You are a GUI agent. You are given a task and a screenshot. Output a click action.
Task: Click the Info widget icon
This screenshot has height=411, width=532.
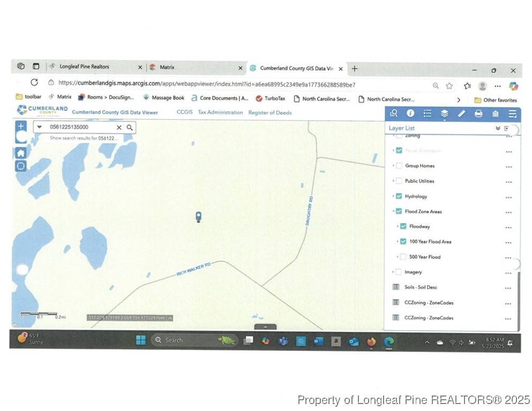click(410, 113)
